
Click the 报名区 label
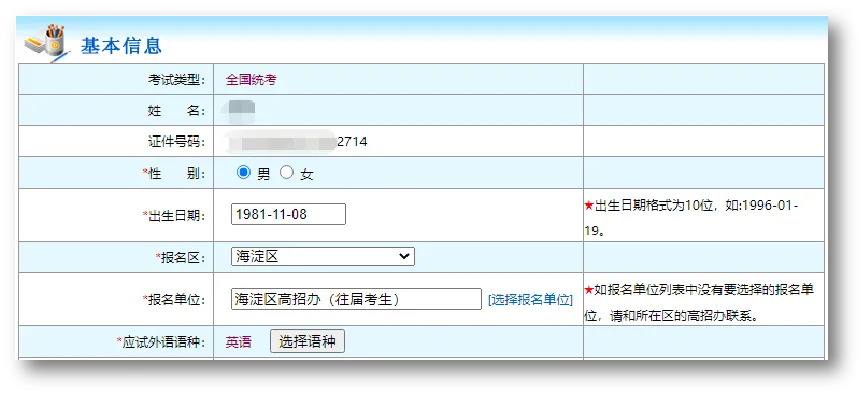click(180, 257)
